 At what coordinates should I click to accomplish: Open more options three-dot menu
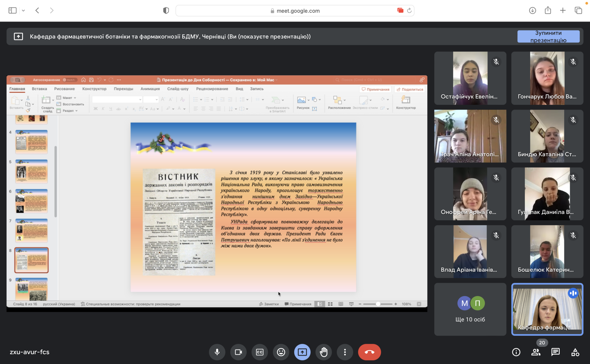pyautogui.click(x=345, y=352)
